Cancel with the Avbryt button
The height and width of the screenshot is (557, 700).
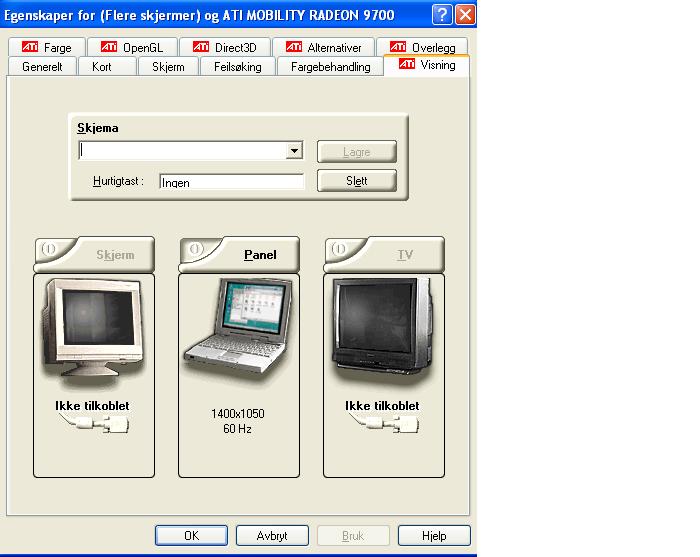pos(272,535)
